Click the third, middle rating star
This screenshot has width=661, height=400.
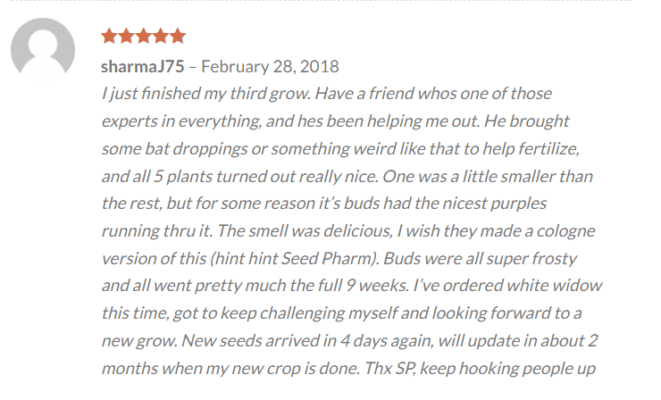pos(143,36)
